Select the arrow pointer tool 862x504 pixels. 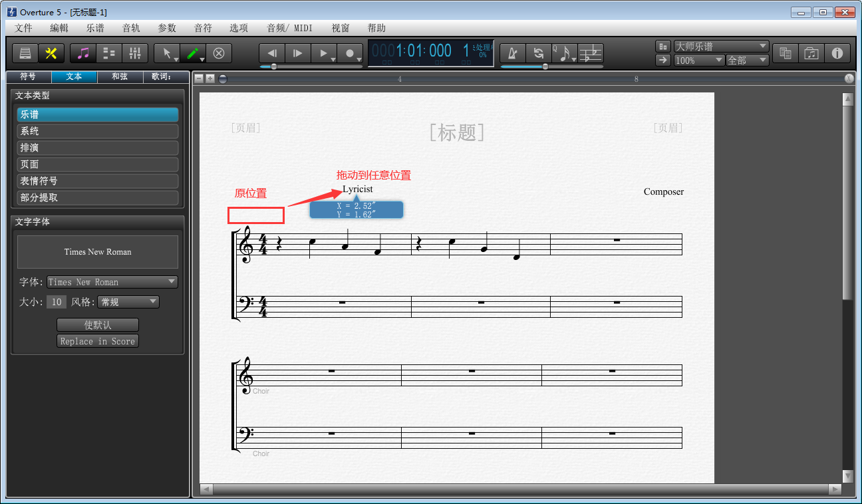click(x=167, y=53)
